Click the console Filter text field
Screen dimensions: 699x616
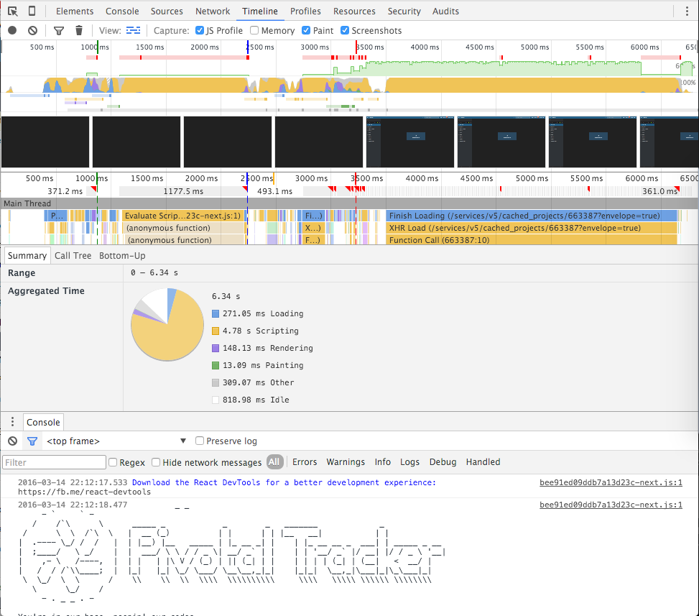click(x=55, y=462)
